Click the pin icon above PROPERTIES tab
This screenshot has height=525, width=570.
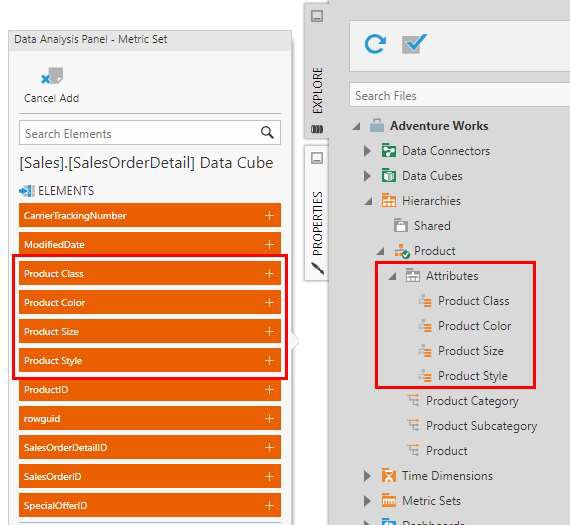pos(317,158)
